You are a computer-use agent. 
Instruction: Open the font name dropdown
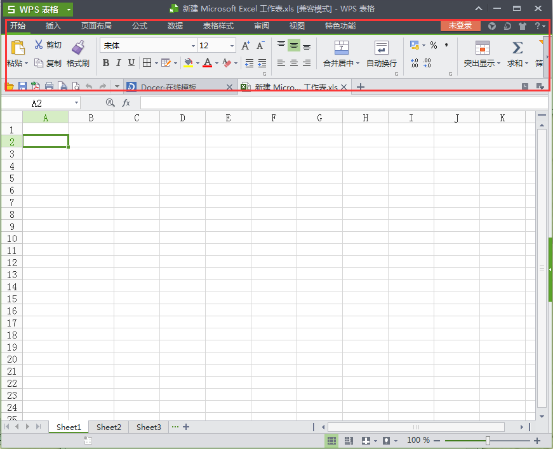[x=193, y=46]
